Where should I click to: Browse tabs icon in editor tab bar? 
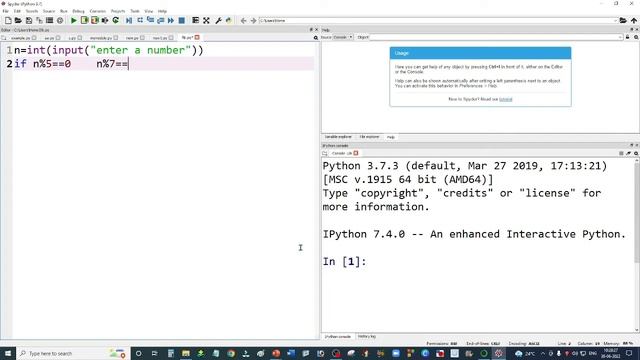[x=4, y=38]
